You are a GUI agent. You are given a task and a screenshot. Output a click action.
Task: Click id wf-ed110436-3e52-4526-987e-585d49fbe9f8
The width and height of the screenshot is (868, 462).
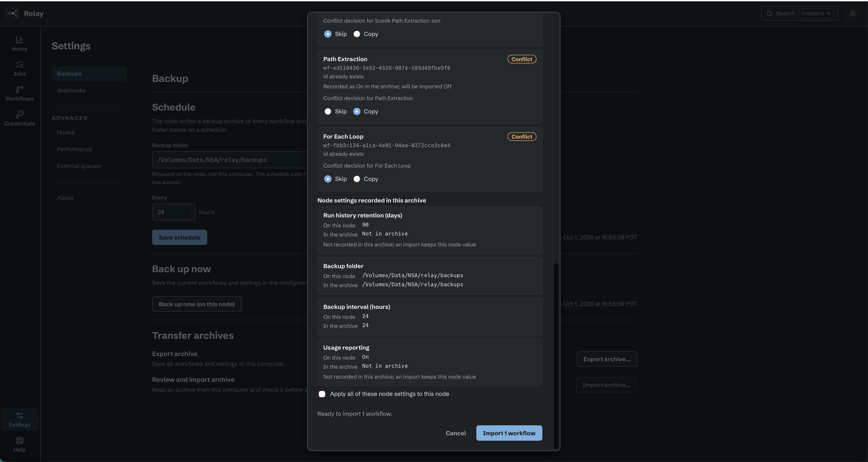coord(386,68)
